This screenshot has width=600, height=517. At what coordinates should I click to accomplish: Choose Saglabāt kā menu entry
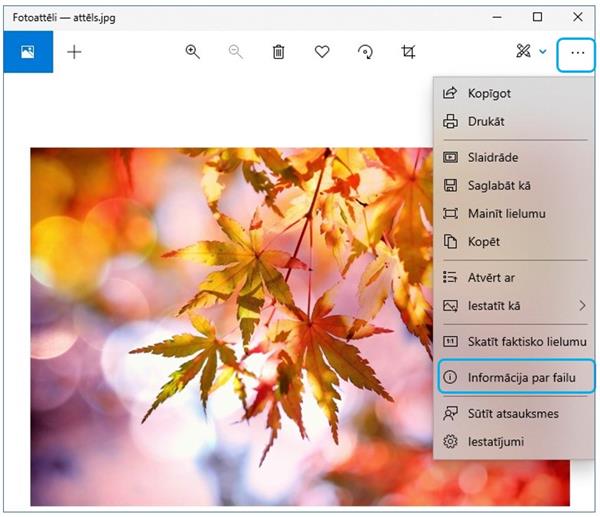[514, 186]
